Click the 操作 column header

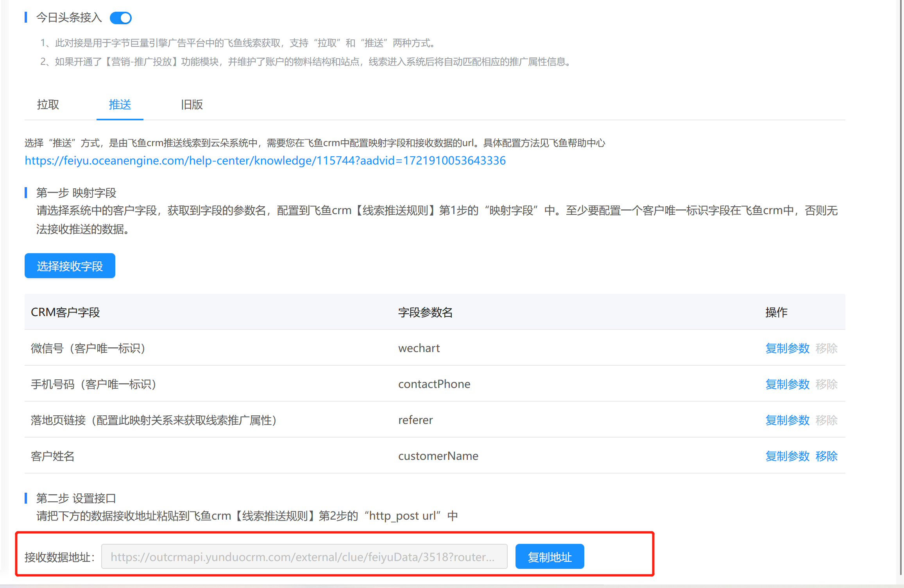coord(776,312)
